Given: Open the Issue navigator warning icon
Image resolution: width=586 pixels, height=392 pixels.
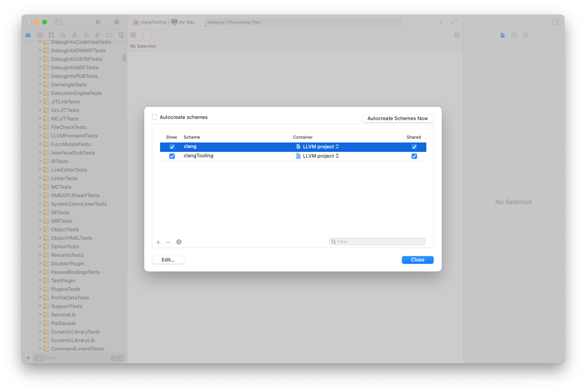Looking at the screenshot, I should (x=74, y=35).
